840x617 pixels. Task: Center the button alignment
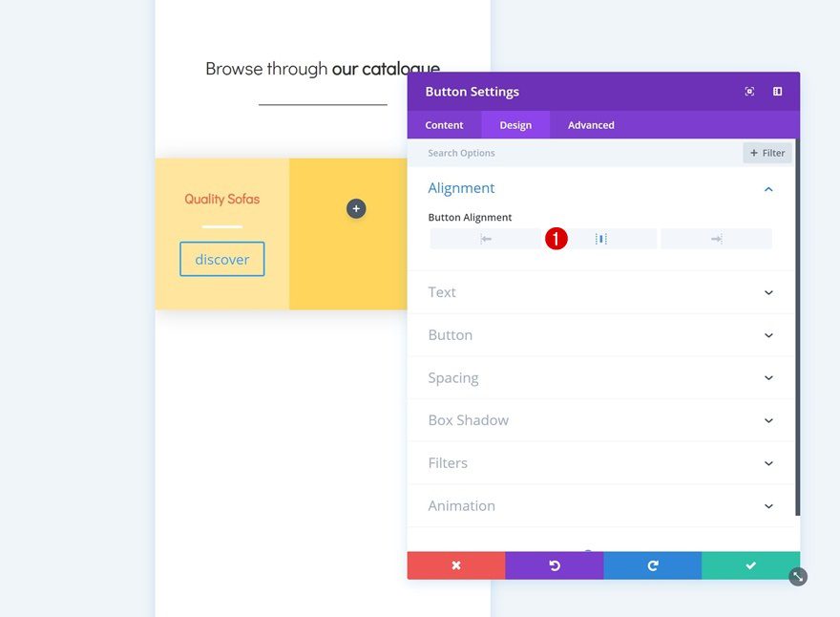coord(601,239)
